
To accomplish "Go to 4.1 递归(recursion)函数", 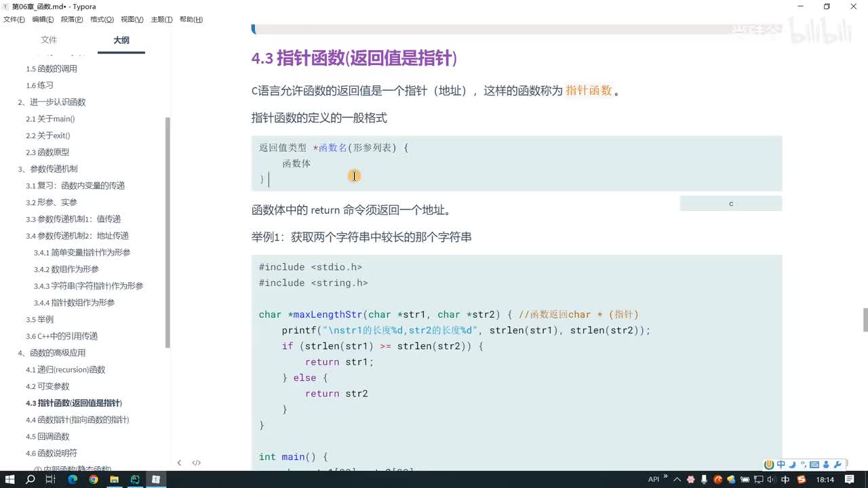I will coord(66,369).
